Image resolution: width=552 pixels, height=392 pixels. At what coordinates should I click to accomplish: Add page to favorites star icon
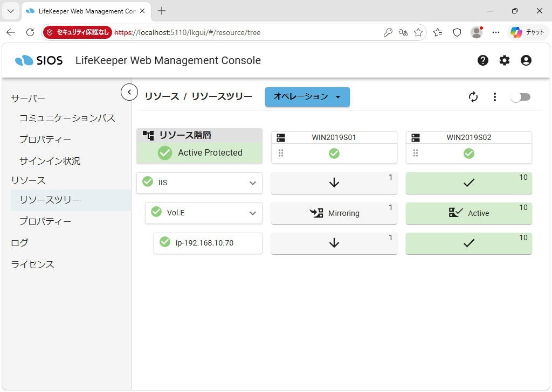(x=418, y=32)
